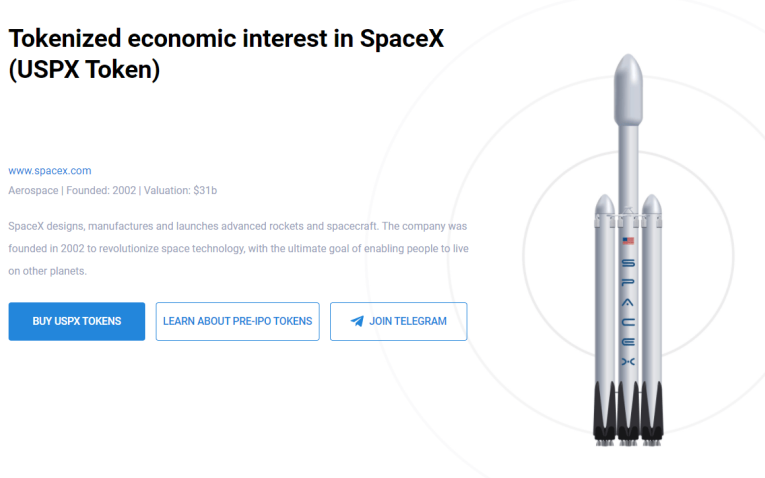Click the (USPX Token) heading line
Viewport: 765px width, 478px height.
click(84, 69)
